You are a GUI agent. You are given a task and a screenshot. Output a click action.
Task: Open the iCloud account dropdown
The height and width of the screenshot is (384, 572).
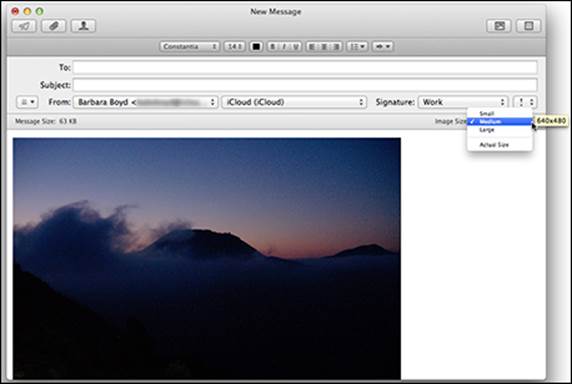(294, 102)
